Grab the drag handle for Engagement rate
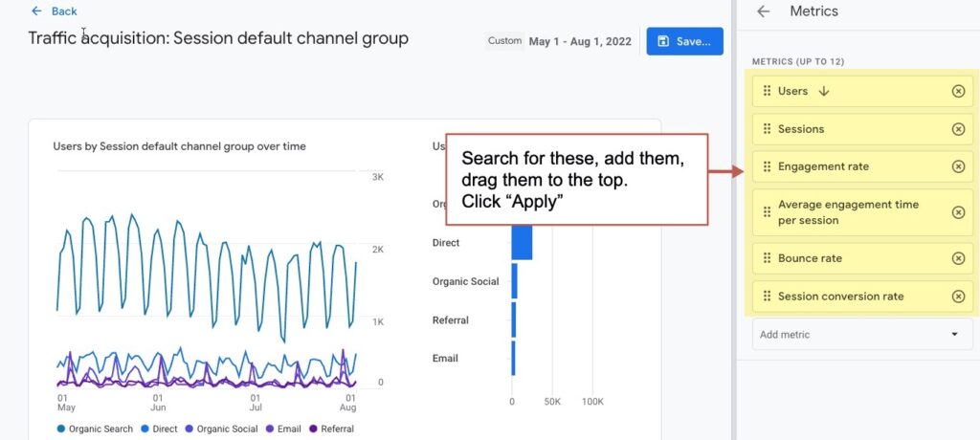Image resolution: width=980 pixels, height=440 pixels. click(x=767, y=166)
